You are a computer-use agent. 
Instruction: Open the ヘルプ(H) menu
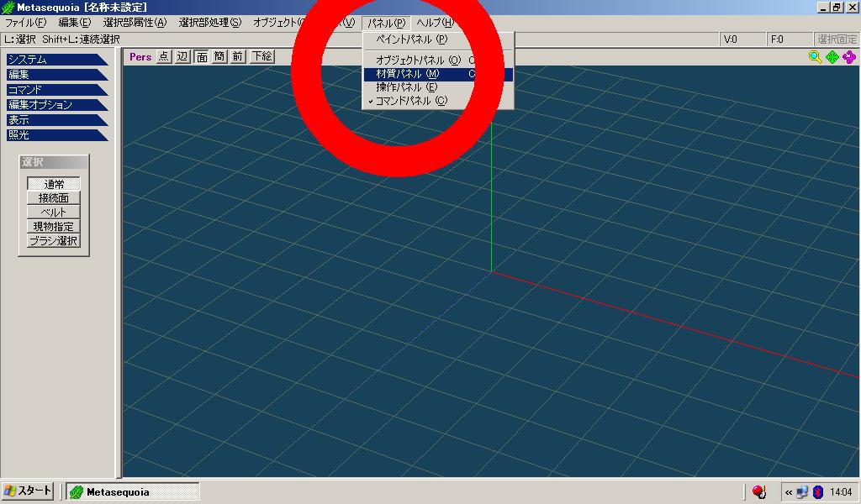435,23
